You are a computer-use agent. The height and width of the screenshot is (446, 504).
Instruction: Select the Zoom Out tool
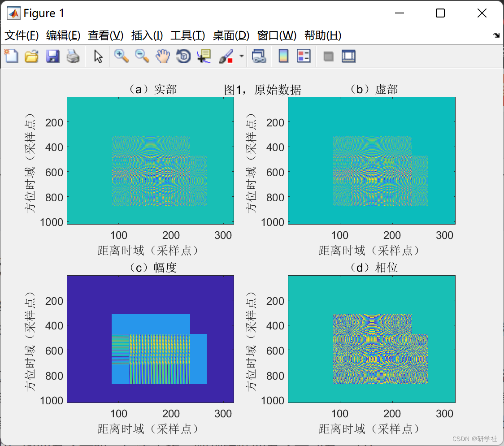click(x=141, y=56)
